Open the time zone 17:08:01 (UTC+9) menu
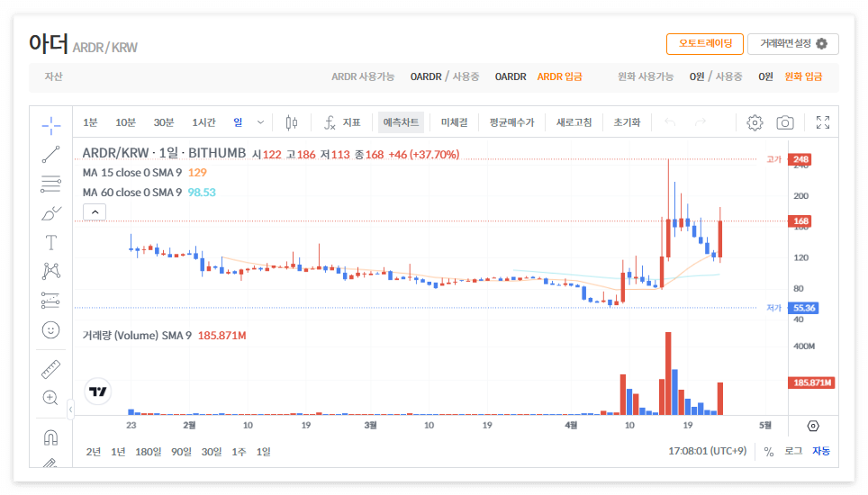868x495 pixels. tap(708, 451)
